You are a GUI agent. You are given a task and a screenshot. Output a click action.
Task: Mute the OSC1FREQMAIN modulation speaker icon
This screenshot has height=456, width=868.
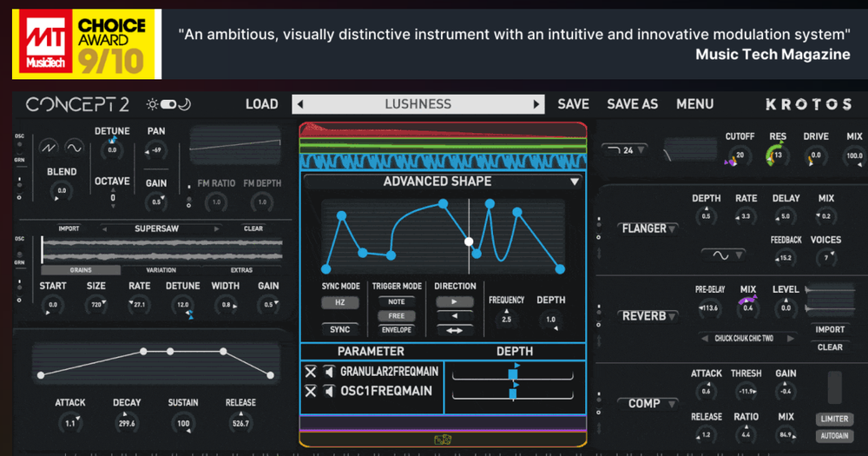point(329,391)
